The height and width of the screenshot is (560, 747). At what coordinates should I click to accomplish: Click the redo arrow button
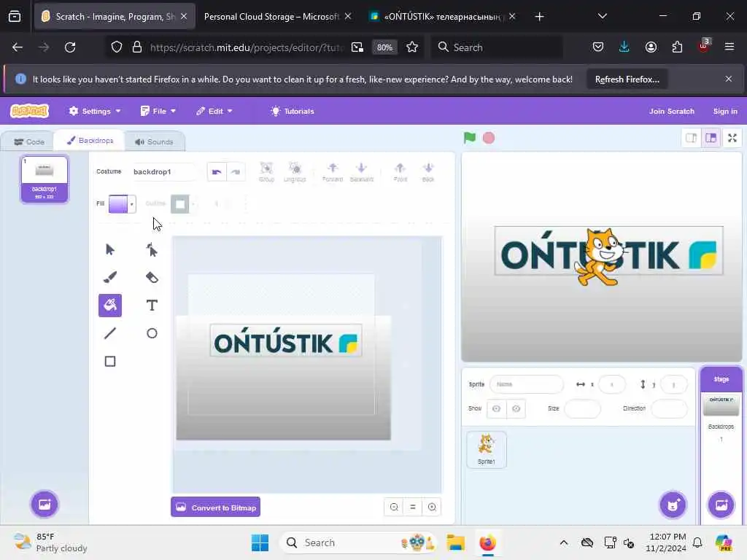pos(236,172)
